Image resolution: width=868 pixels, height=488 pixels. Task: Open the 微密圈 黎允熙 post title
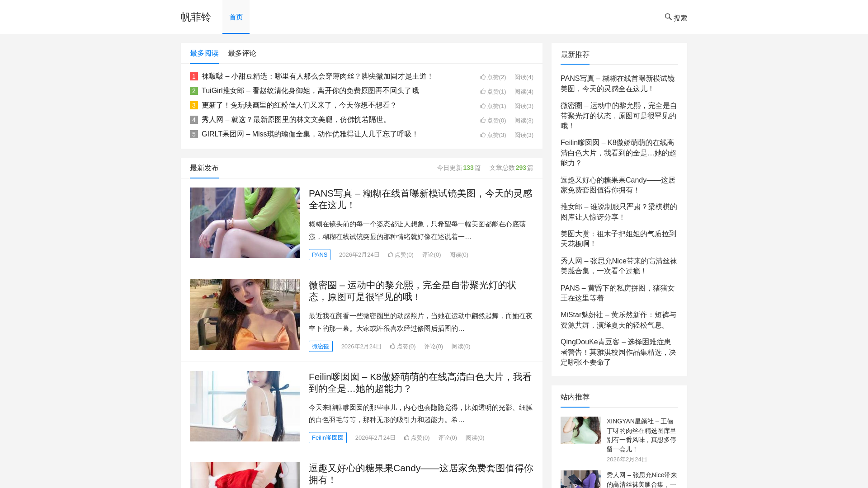pyautogui.click(x=413, y=291)
